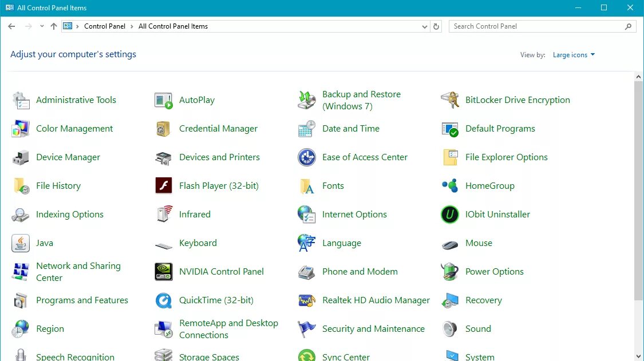This screenshot has height=361, width=644.
Task: Open the File History icon
Action: coord(21,186)
